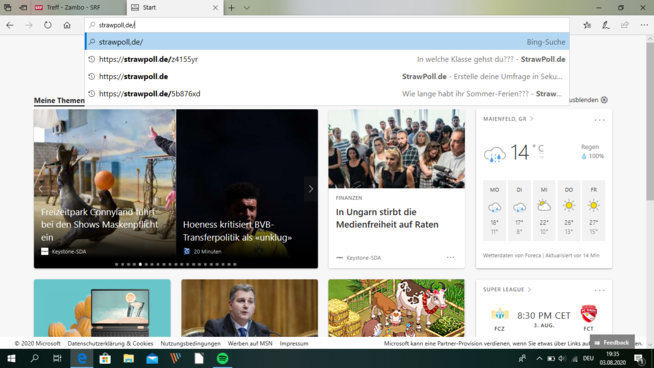This screenshot has height=368, width=654.
Task: Open Freizeitpark Connyland article
Action: point(105,189)
